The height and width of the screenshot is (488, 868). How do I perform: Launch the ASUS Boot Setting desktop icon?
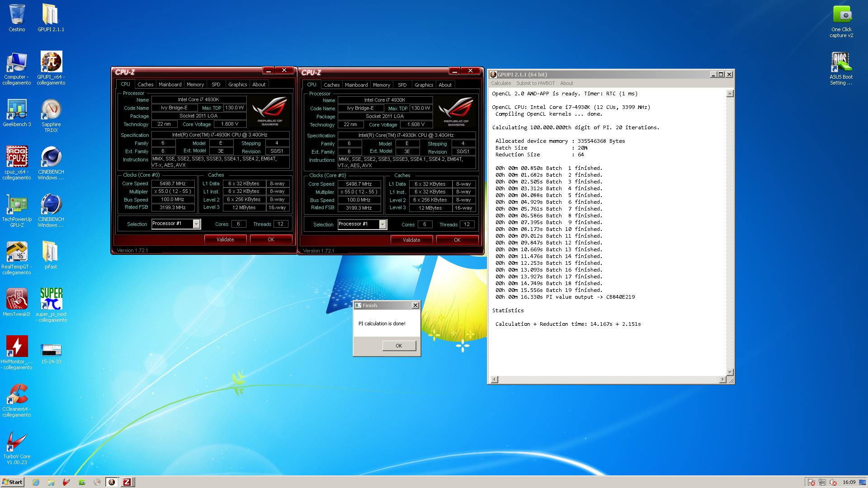(x=841, y=68)
